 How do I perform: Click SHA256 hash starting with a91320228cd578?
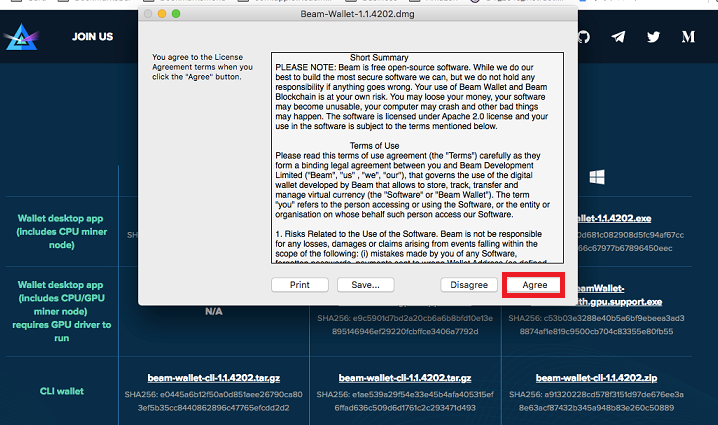(x=596, y=401)
